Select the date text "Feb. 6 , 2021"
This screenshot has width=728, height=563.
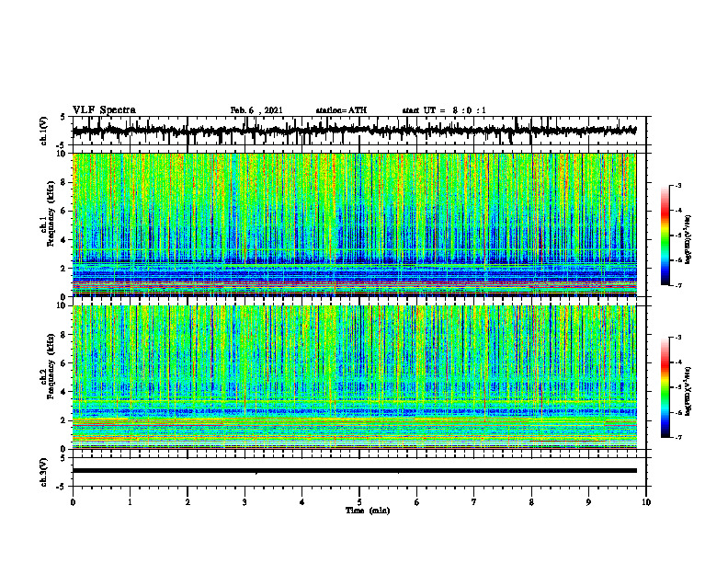256,110
